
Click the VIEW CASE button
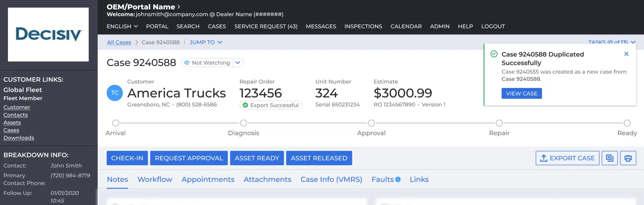pyautogui.click(x=522, y=94)
